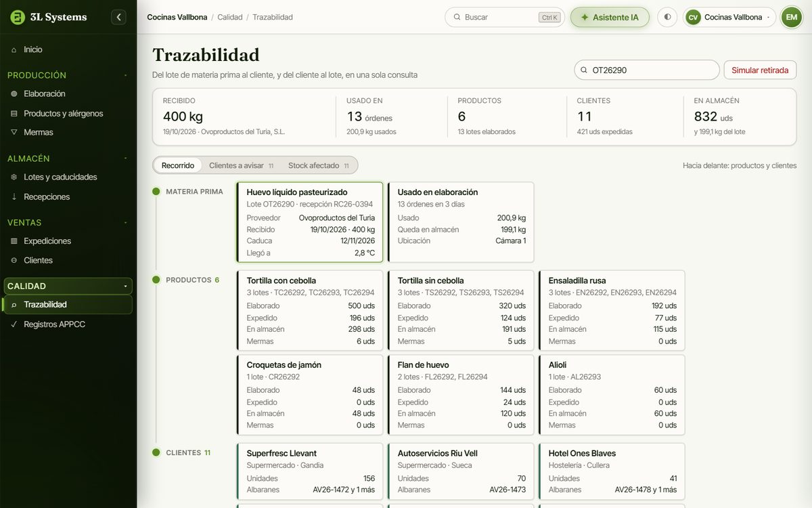812x508 pixels.
Task: Click the Recepciones arrow icon
Action: (x=14, y=196)
